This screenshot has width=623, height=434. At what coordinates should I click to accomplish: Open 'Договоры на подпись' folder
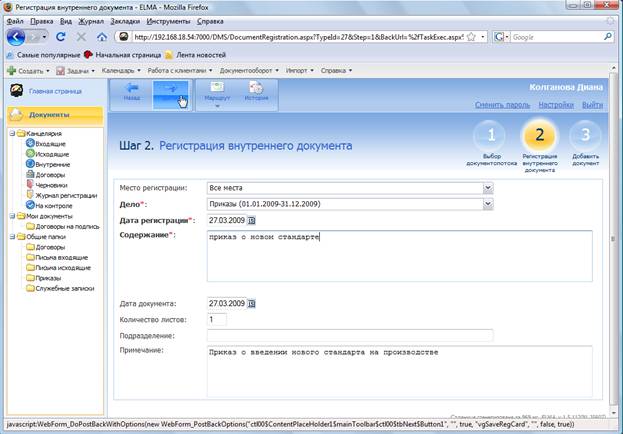pyautogui.click(x=62, y=226)
